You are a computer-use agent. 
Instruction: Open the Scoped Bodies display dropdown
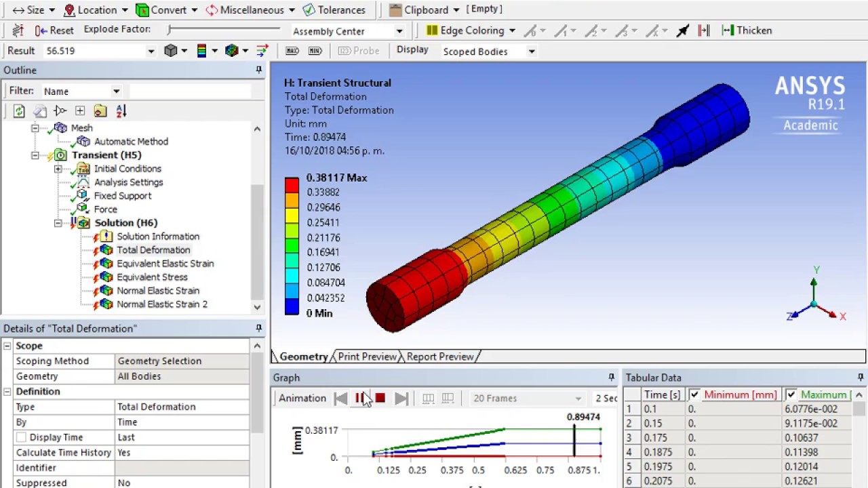point(532,52)
